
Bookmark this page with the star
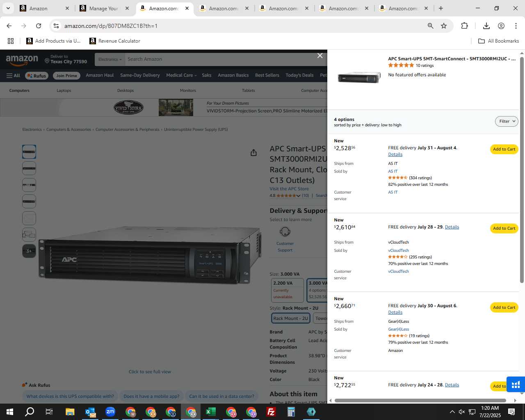point(444,26)
